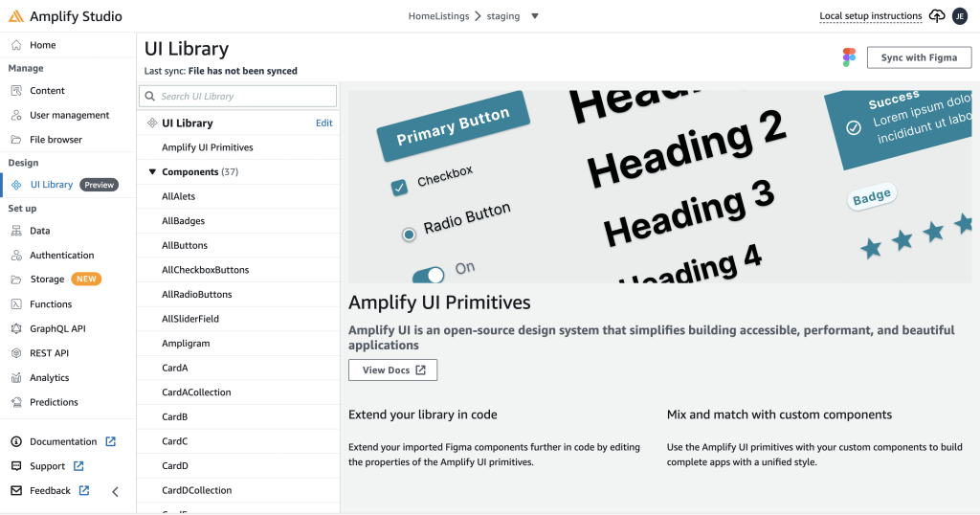Click staging in the breadcrumb
The image size is (980, 515).
(503, 16)
